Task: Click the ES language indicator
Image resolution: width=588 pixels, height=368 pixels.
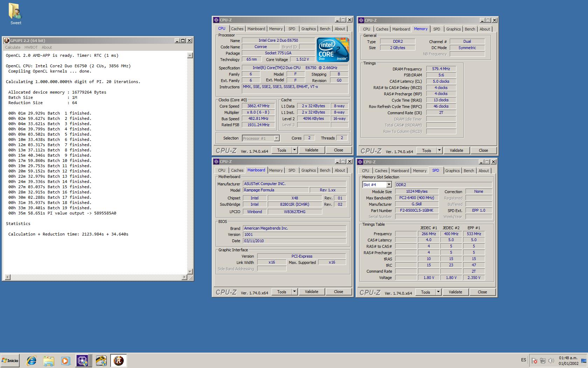Action: point(523,360)
